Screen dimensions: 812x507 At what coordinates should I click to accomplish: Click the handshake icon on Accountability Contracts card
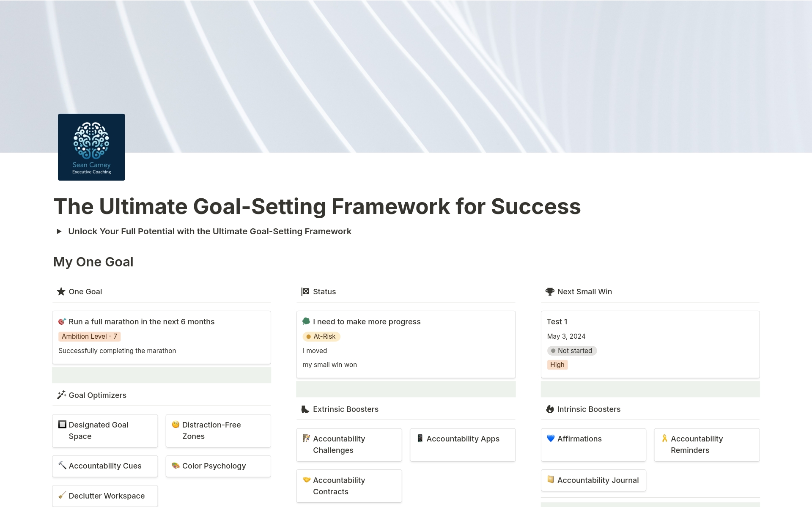(306, 480)
